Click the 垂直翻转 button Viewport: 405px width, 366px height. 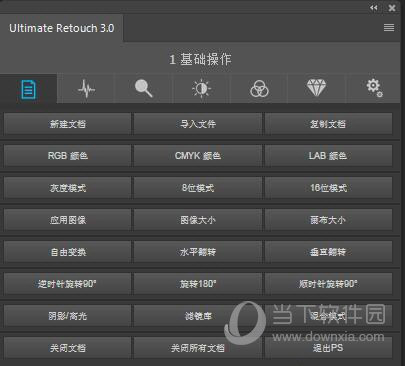328,252
